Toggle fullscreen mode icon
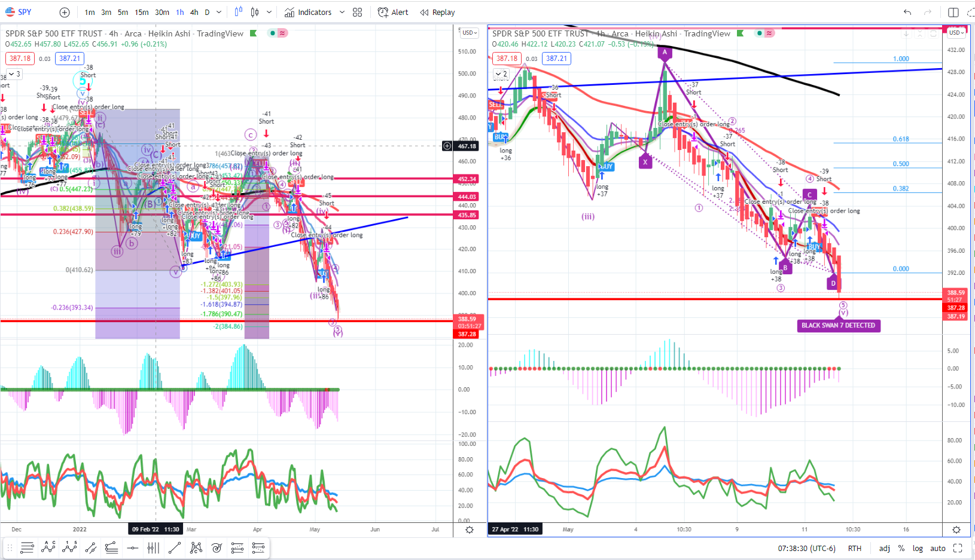The width and height of the screenshot is (975, 560). click(x=958, y=548)
